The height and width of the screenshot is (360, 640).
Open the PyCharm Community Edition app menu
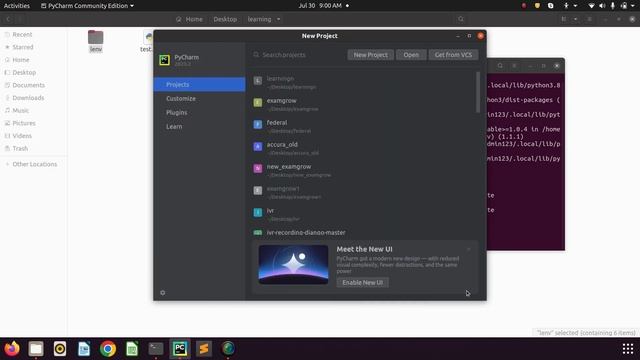pyautogui.click(x=87, y=6)
